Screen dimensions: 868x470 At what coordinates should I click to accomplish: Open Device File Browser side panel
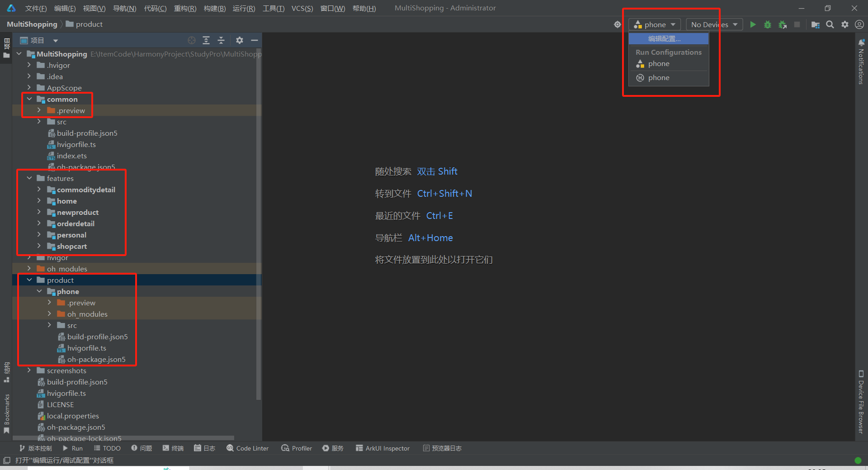(861, 402)
